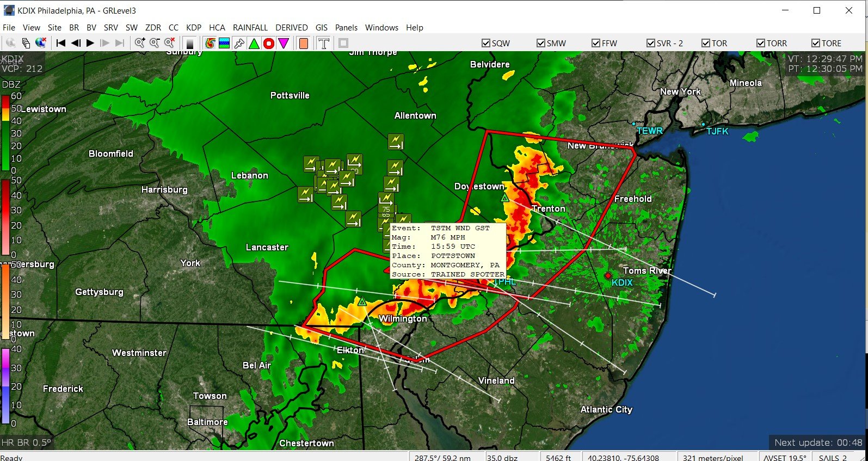
Task: Click the zoom in magnifier icon
Action: pos(140,43)
